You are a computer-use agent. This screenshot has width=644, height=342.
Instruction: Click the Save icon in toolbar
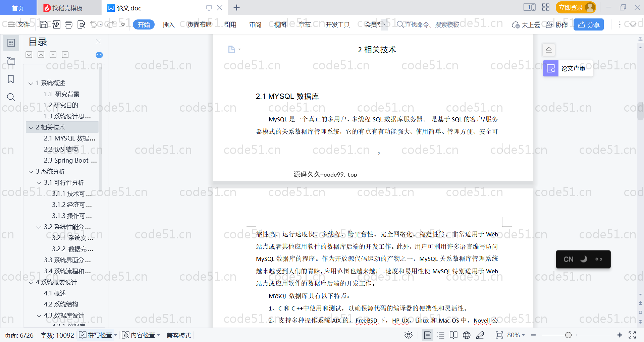click(44, 24)
